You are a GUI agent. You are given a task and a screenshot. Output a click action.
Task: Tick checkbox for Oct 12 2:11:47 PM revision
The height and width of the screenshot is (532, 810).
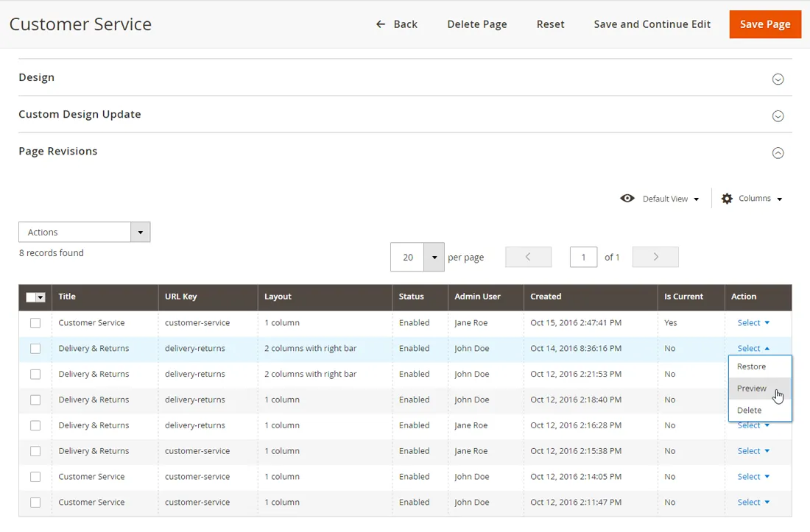[35, 503]
